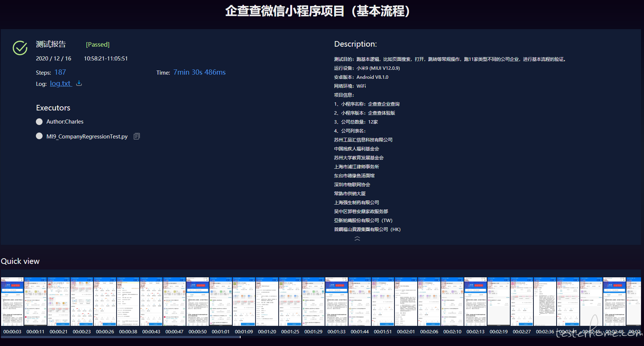Open the Quick view thumbnail at 00:01:51

[383, 302]
